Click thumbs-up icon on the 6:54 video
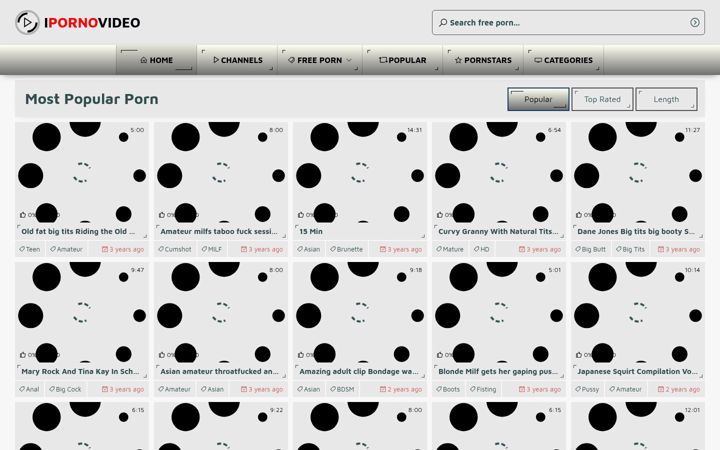The image size is (720, 450). coord(440,214)
